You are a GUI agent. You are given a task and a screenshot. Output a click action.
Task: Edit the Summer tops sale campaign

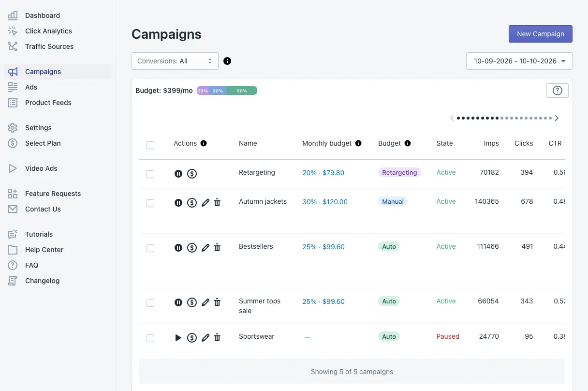pyautogui.click(x=206, y=302)
